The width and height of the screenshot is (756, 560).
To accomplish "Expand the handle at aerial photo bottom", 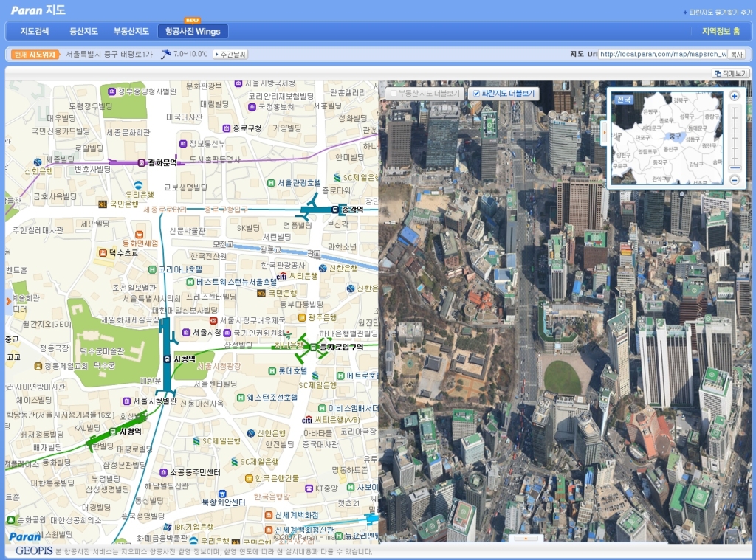I will [x=526, y=539].
